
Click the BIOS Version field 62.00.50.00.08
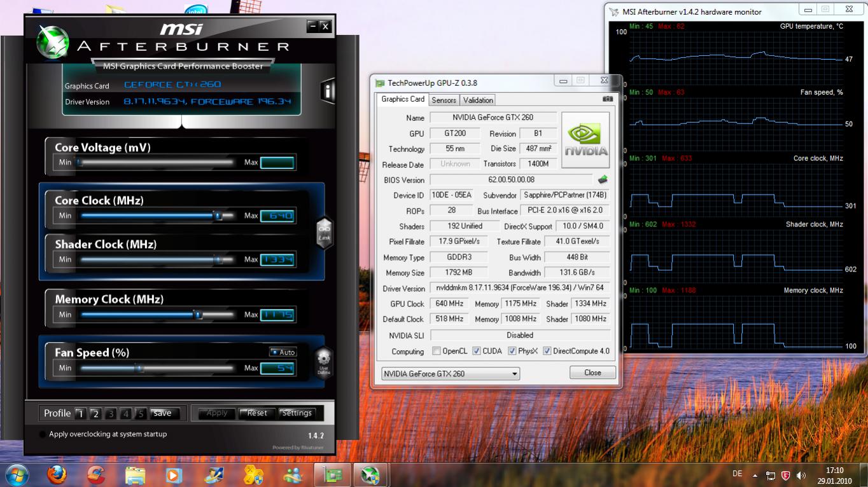click(512, 180)
